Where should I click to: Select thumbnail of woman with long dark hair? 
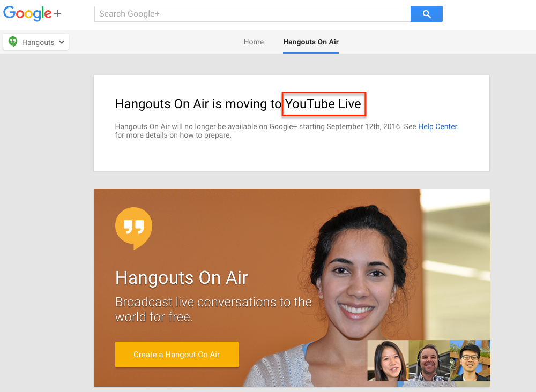coord(388,360)
